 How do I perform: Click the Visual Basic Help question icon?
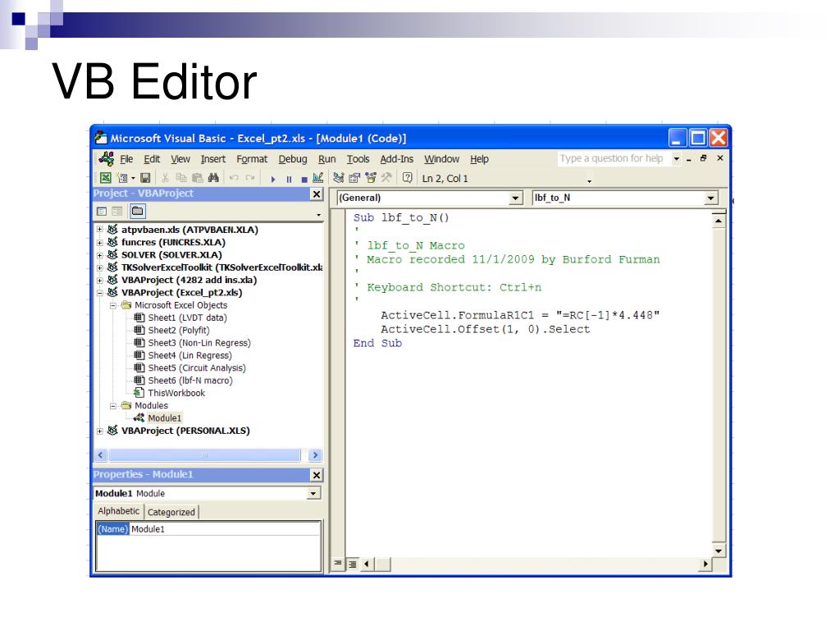[x=407, y=178]
